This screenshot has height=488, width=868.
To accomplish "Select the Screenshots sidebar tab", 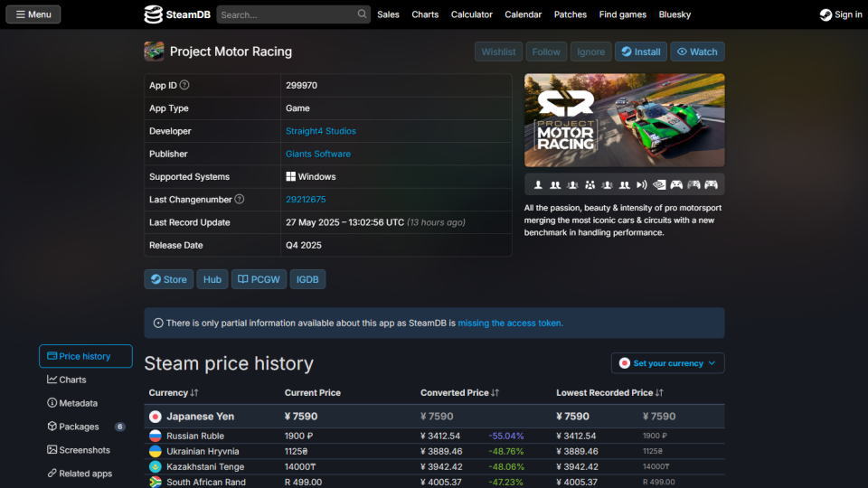I will pos(86,450).
